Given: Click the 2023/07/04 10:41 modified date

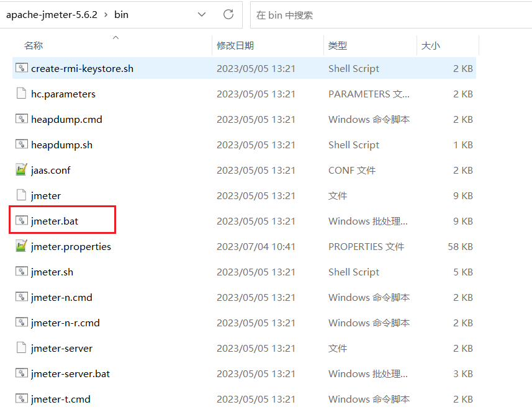Looking at the screenshot, I should point(256,246).
